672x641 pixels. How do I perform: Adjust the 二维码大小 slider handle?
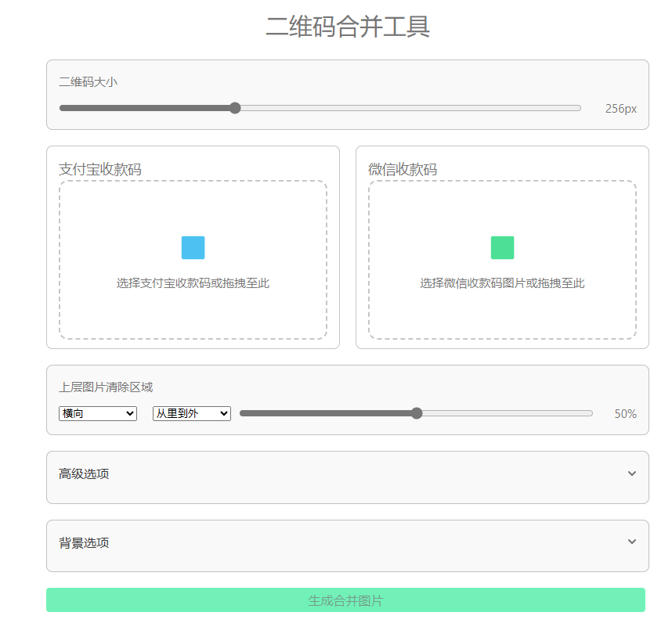[x=235, y=108]
